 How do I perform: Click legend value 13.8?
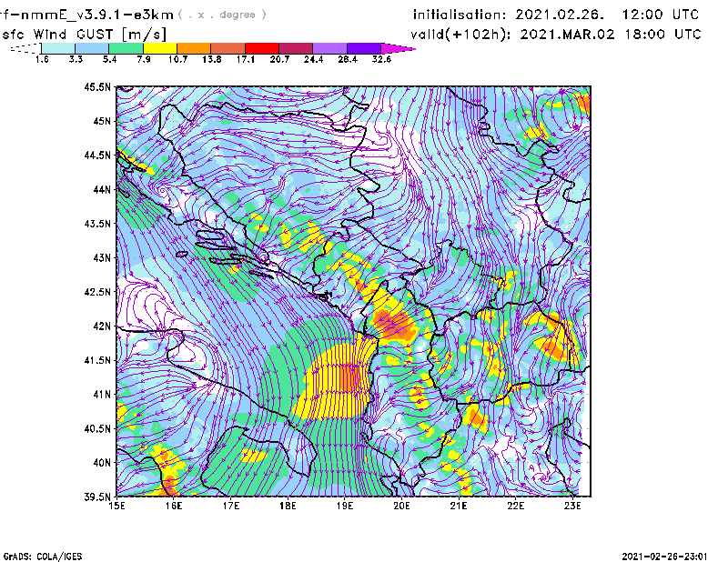212,59
